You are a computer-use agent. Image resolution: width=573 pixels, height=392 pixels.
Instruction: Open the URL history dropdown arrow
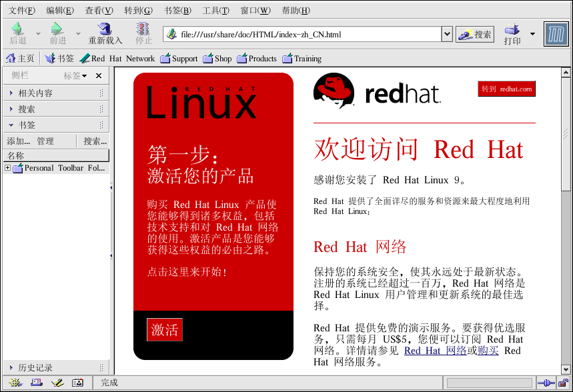coord(447,34)
